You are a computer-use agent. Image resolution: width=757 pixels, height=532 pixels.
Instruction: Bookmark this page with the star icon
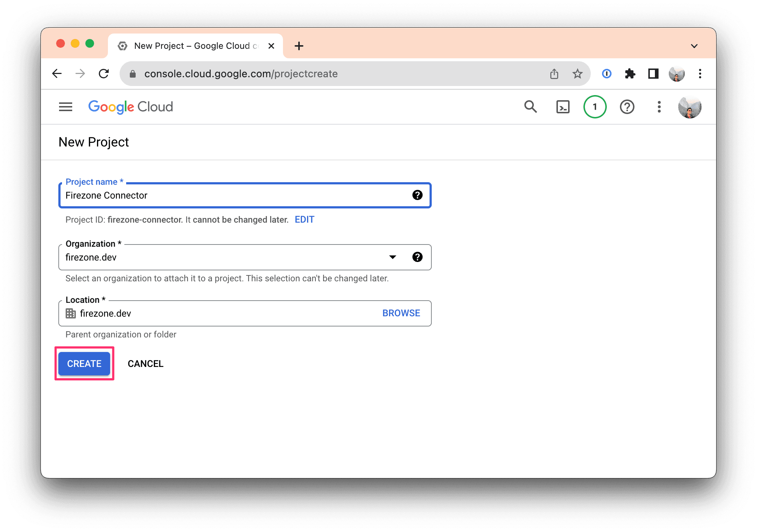tap(577, 74)
